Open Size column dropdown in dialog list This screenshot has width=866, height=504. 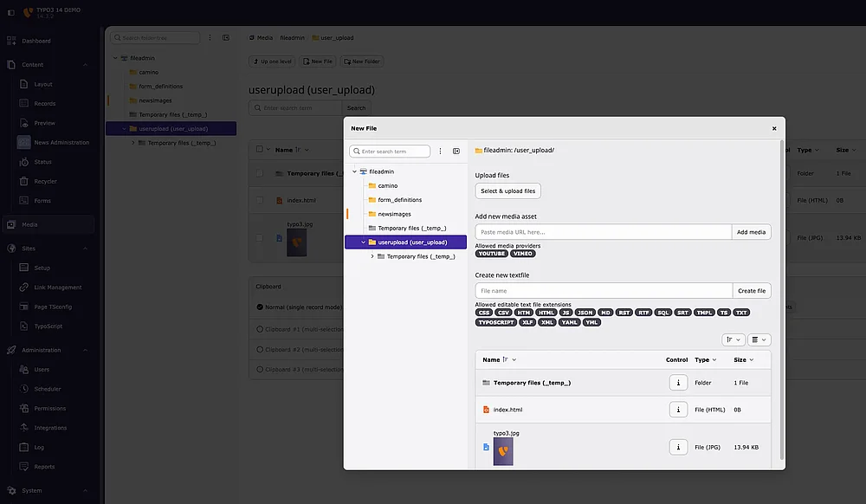pyautogui.click(x=743, y=360)
